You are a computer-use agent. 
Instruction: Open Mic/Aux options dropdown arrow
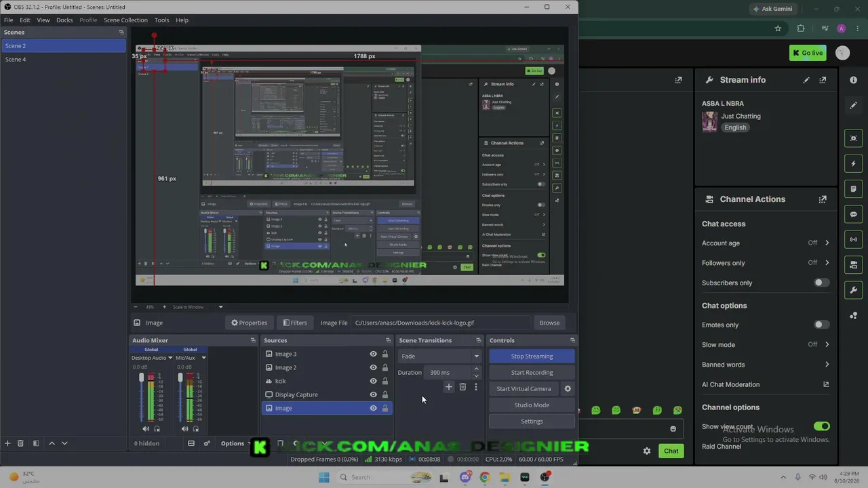[203, 358]
